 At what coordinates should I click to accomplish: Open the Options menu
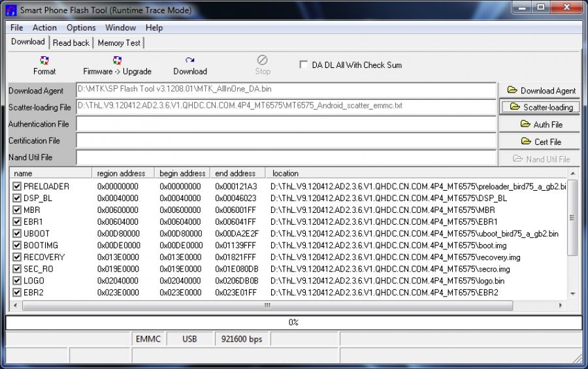click(81, 27)
